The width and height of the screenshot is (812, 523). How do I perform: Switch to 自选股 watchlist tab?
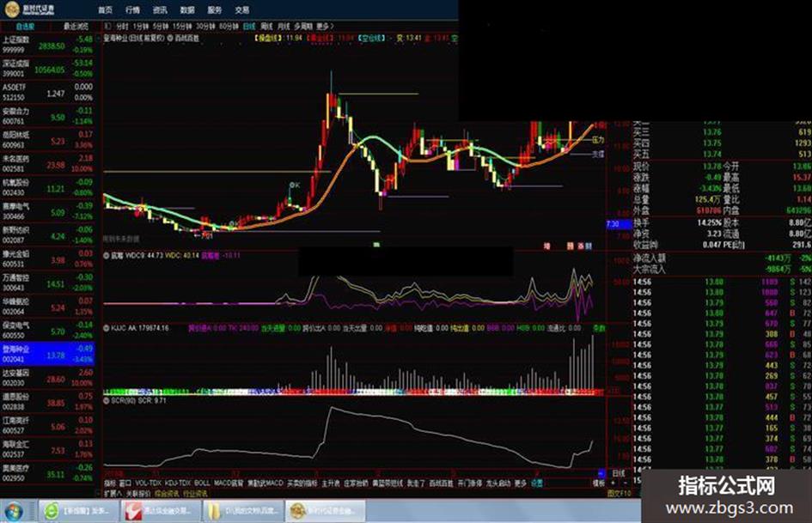pyautogui.click(x=26, y=27)
